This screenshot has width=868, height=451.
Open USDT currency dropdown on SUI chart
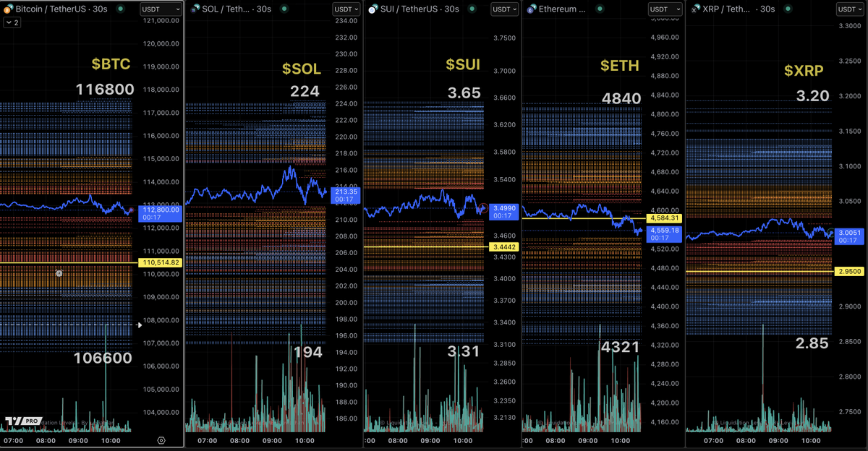click(504, 9)
